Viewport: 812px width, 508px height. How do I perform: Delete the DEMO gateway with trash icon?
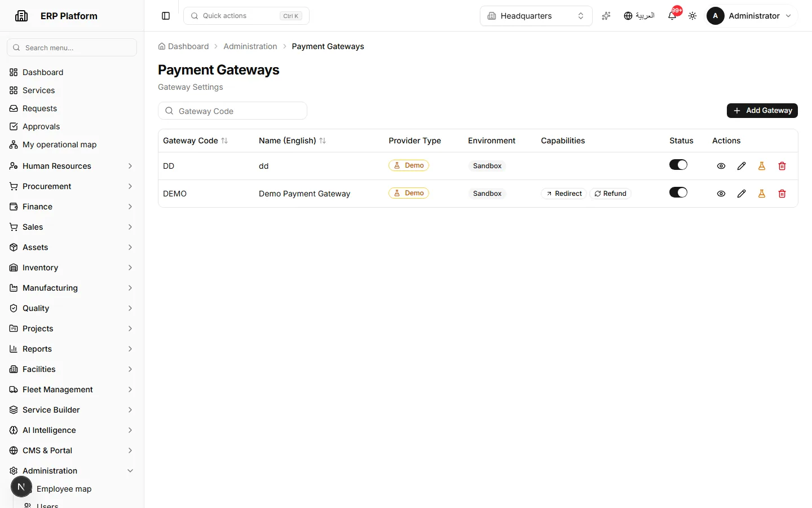pos(782,194)
